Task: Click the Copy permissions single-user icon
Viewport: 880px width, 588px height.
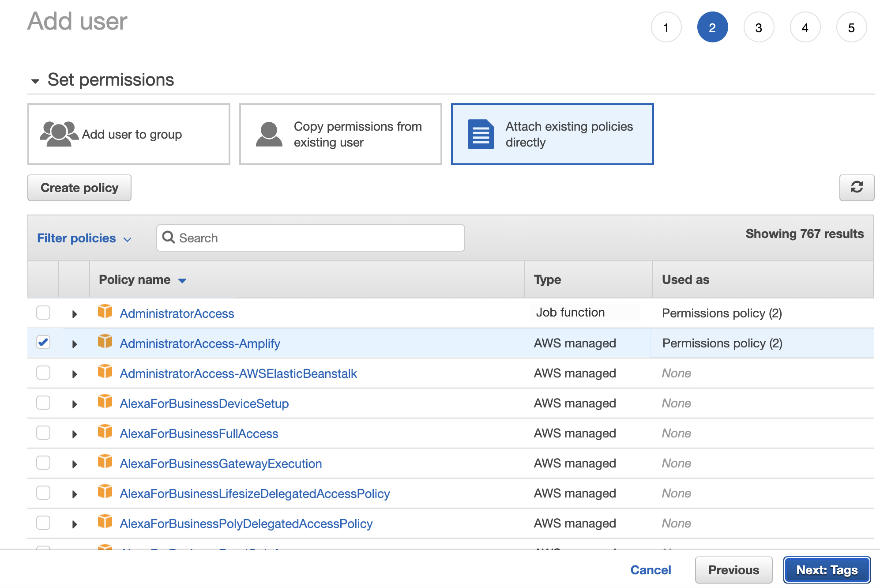Action: tap(269, 134)
